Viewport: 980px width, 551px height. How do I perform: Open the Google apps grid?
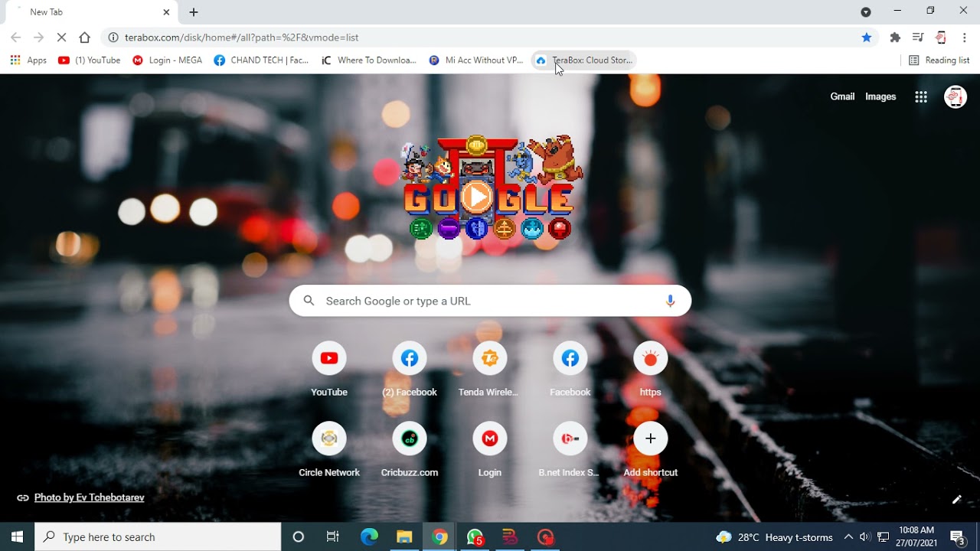pyautogui.click(x=921, y=96)
